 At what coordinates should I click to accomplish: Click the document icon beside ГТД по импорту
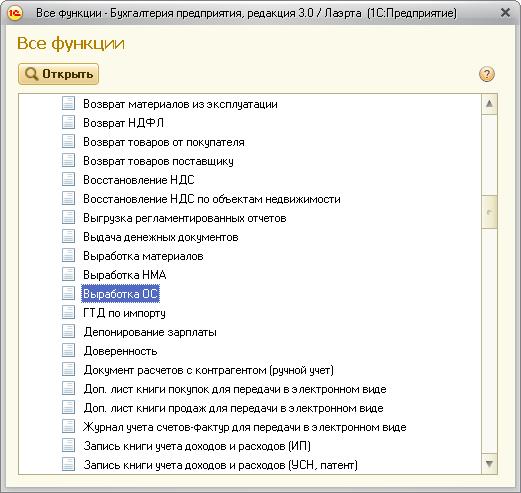click(68, 312)
